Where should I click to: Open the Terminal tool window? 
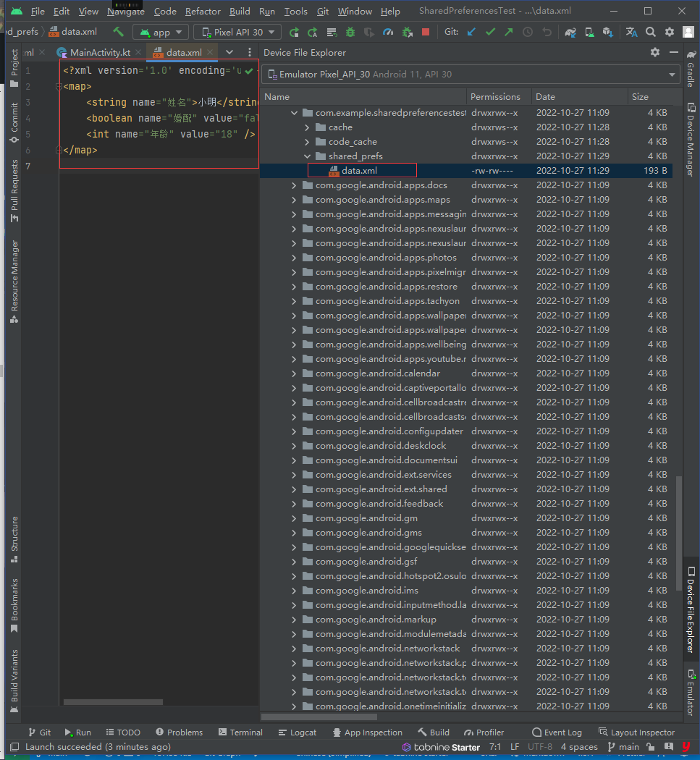click(x=240, y=732)
